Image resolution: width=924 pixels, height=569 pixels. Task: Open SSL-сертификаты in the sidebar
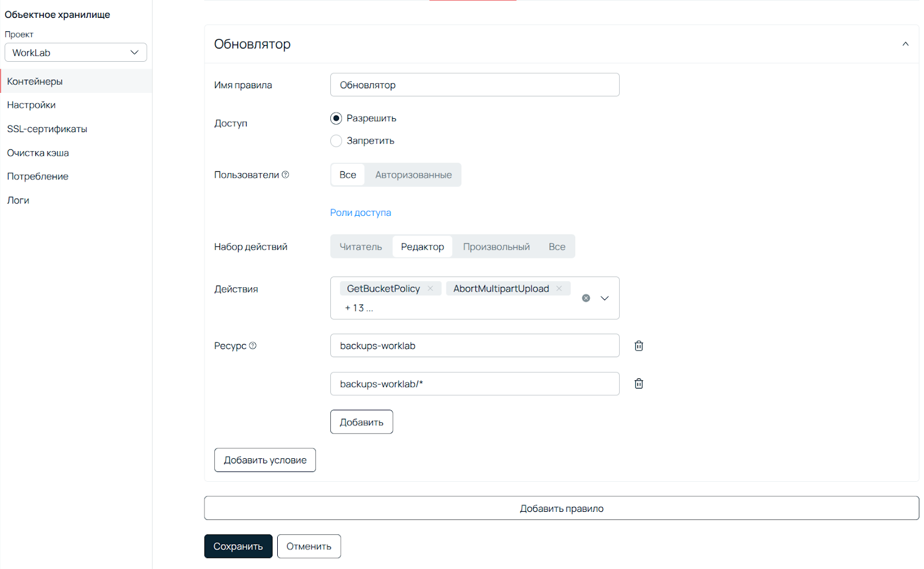(76, 129)
